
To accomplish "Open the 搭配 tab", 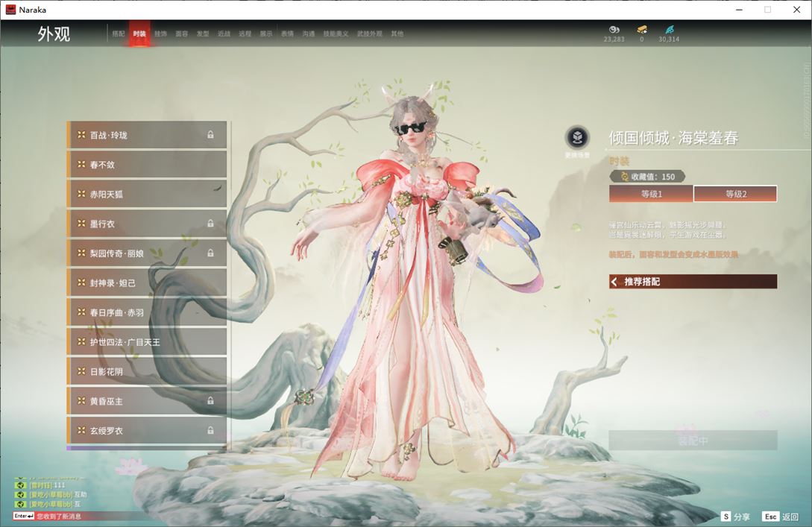I will pos(119,34).
